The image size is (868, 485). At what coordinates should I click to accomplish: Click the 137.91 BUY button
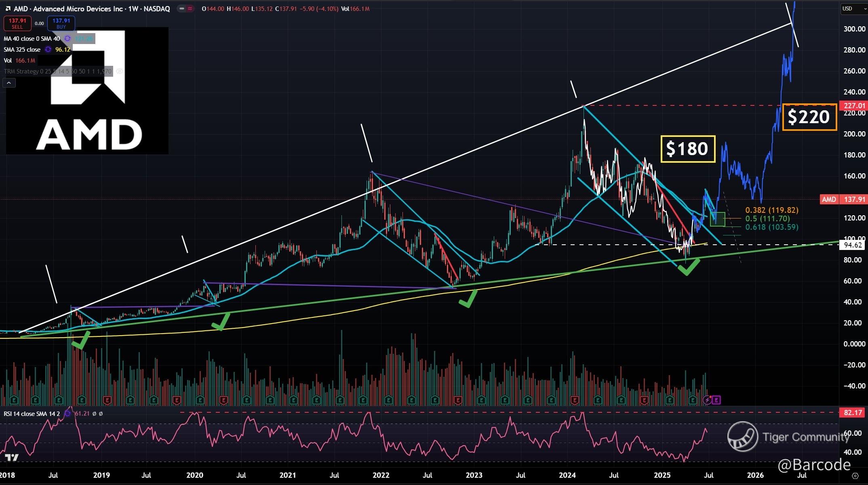[x=61, y=23]
